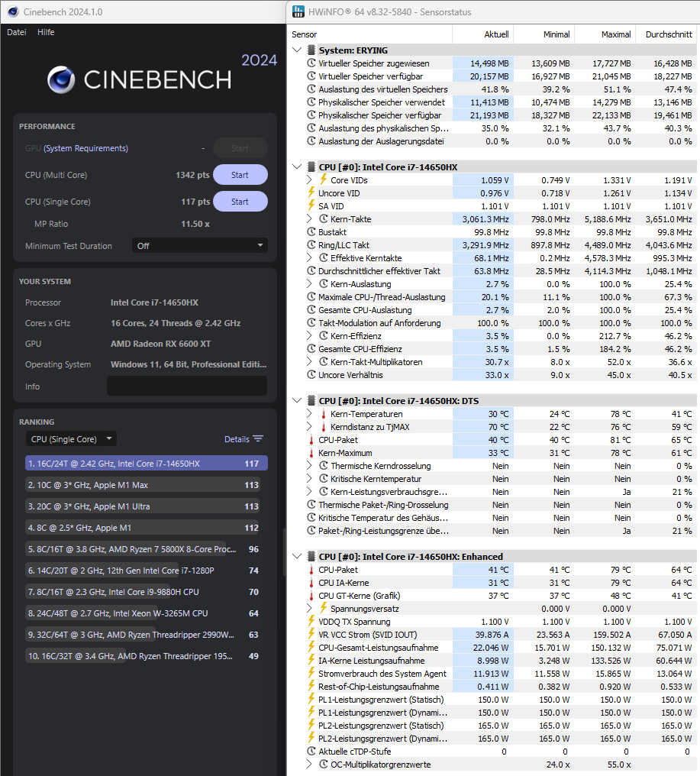Image resolution: width=700 pixels, height=776 pixels.
Task: Expand the Effektive Kerntakte row
Action: tap(309, 257)
